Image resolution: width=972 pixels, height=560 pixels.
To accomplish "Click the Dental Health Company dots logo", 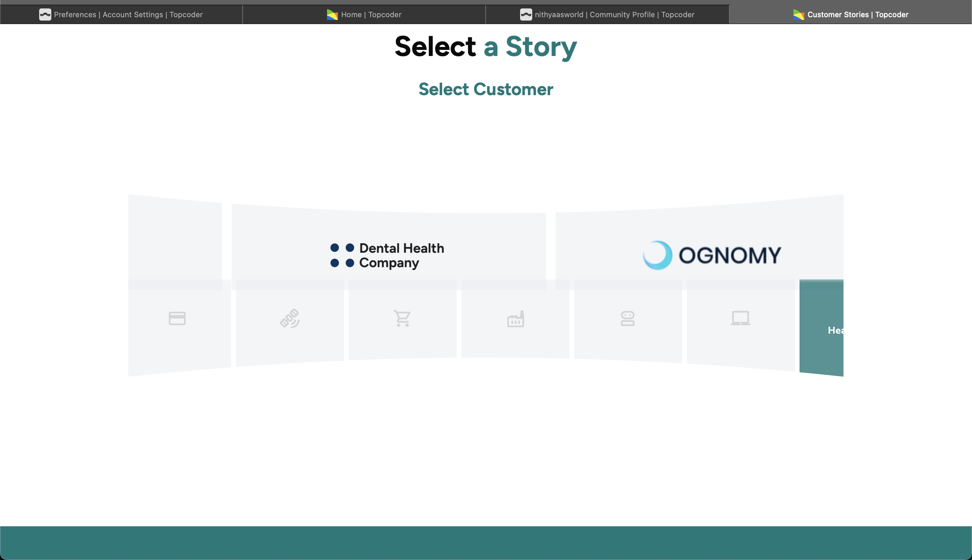I will [342, 255].
